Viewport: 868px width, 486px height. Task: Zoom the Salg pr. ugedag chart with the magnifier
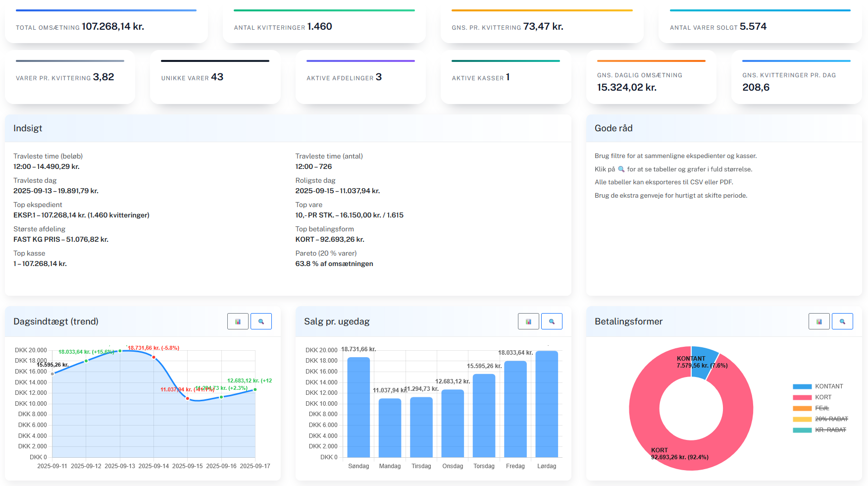coord(552,322)
